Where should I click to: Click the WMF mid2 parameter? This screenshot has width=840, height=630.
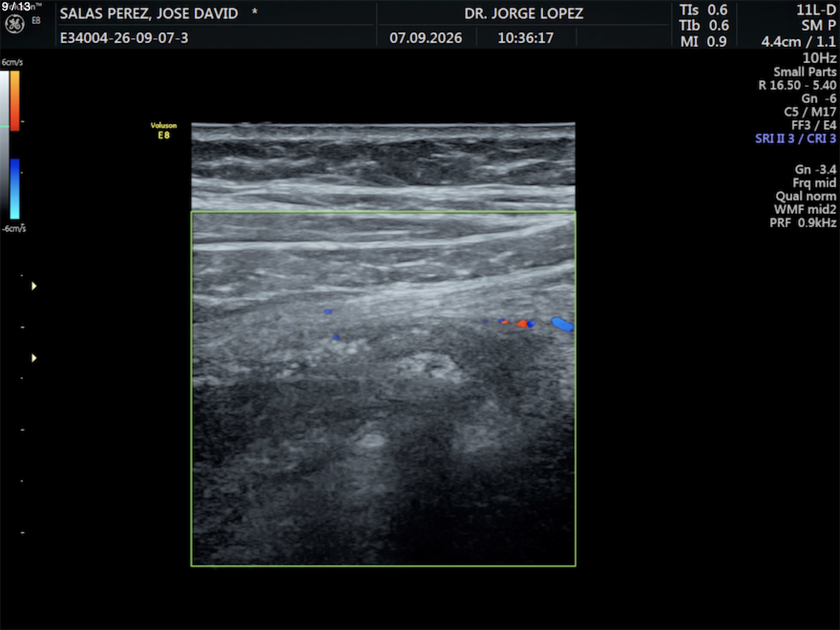tap(805, 209)
